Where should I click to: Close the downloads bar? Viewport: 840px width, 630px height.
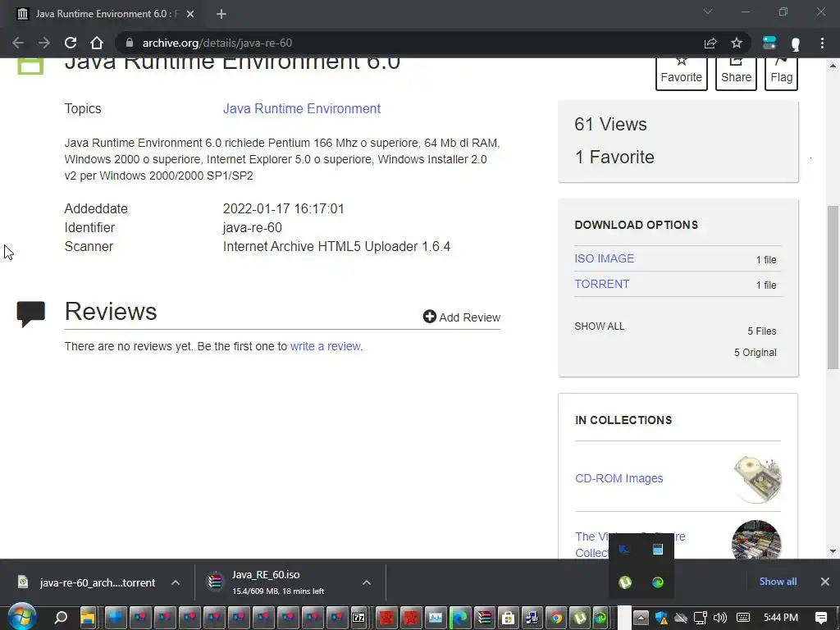point(825,582)
